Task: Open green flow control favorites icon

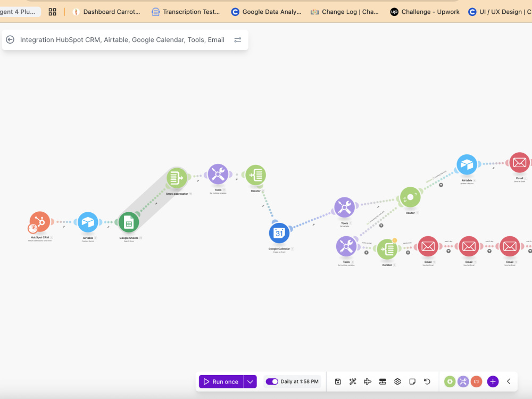Action: [x=450, y=381]
